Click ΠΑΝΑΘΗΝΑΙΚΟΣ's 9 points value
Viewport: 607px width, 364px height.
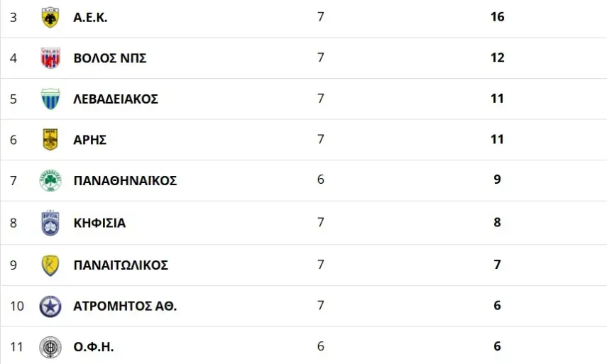[x=497, y=180]
